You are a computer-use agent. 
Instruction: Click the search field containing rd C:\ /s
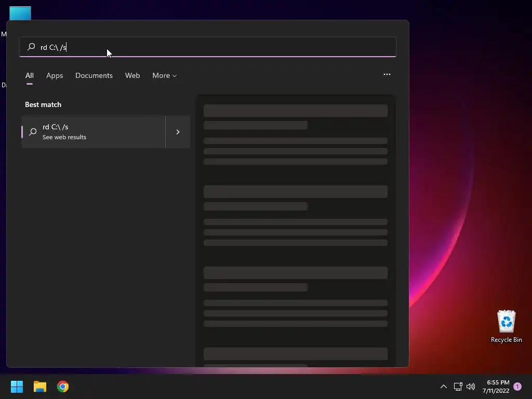(x=208, y=47)
